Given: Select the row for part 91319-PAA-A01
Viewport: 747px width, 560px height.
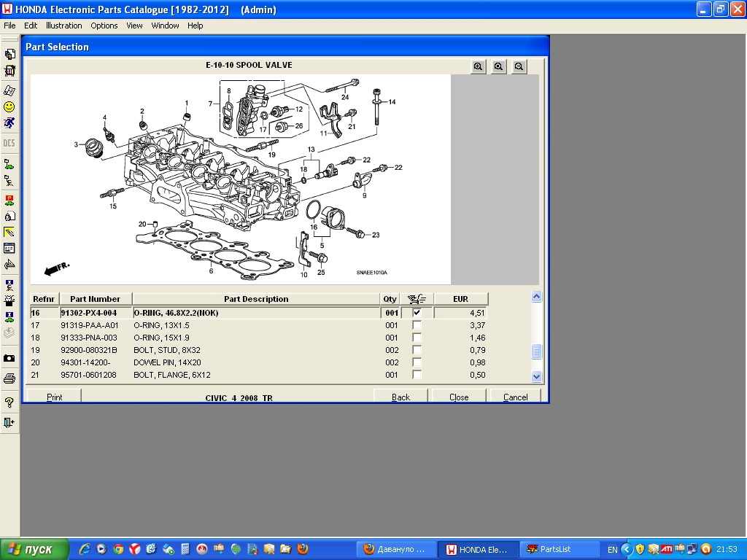Looking at the screenshot, I should pyautogui.click(x=259, y=325).
